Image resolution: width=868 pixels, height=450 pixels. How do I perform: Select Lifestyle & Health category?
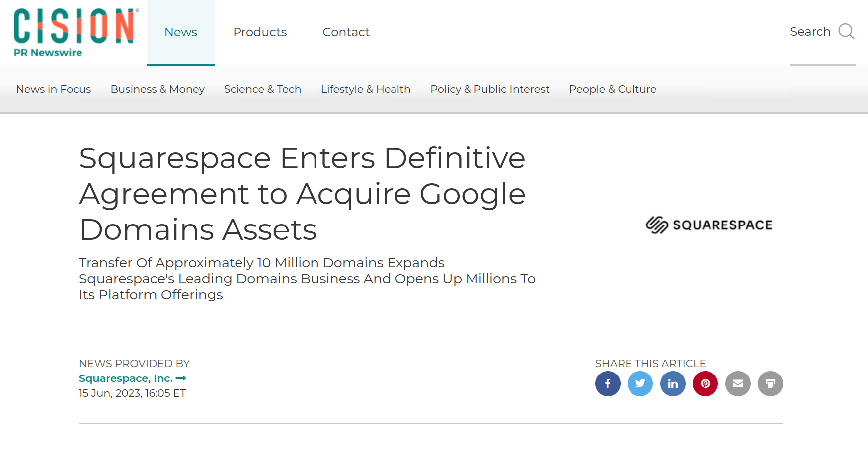tap(366, 89)
